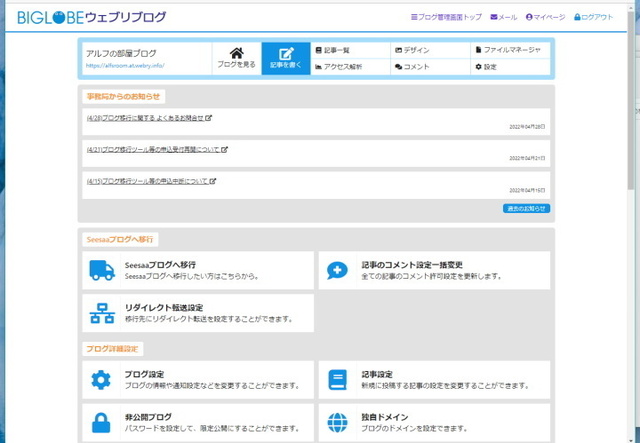This screenshot has width=640, height=443.
Task: Open メール link in header
Action: pos(504,17)
